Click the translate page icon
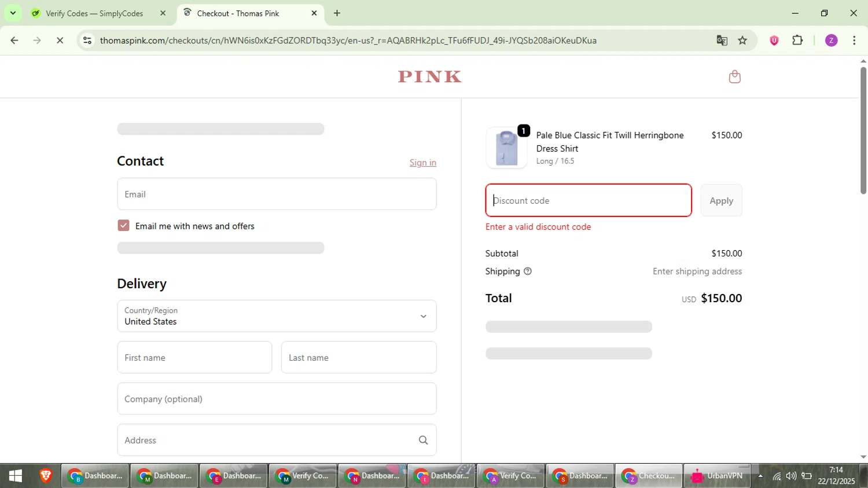868x488 pixels. point(722,41)
